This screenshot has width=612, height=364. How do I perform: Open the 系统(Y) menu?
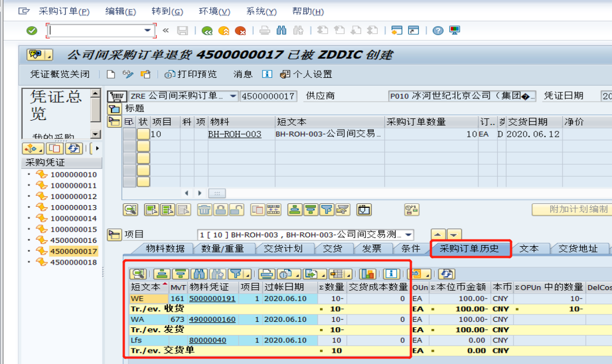(261, 11)
